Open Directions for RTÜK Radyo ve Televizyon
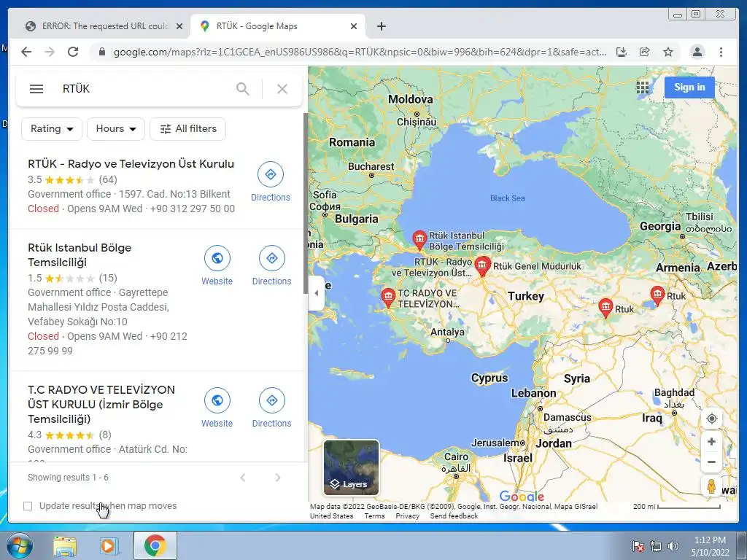The height and width of the screenshot is (560, 747). [x=271, y=182]
